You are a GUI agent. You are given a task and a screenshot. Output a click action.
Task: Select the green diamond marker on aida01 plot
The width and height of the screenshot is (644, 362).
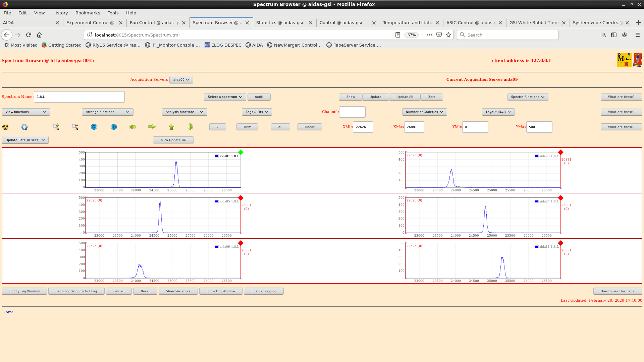click(x=240, y=153)
